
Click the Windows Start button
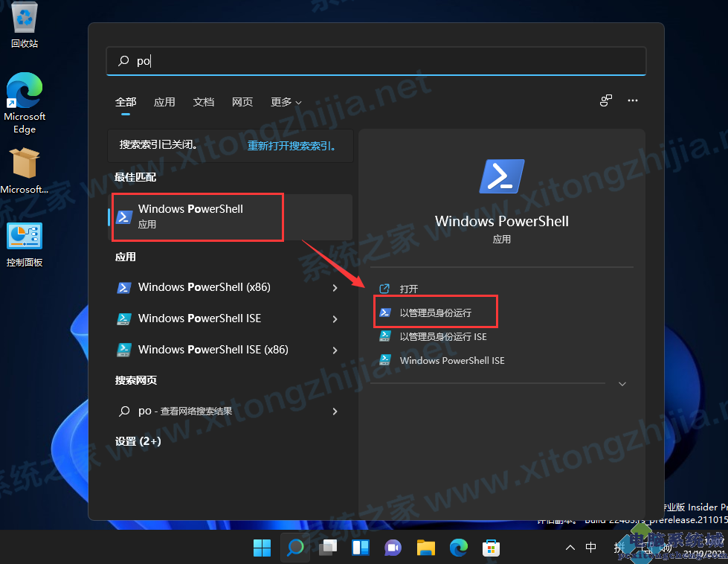262,548
